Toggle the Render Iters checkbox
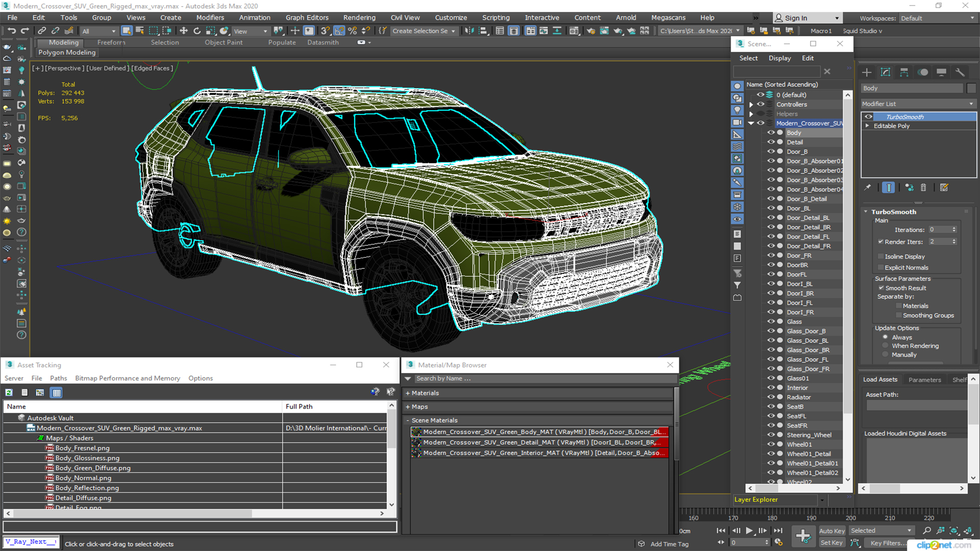The height and width of the screenshot is (551, 980). coord(880,241)
